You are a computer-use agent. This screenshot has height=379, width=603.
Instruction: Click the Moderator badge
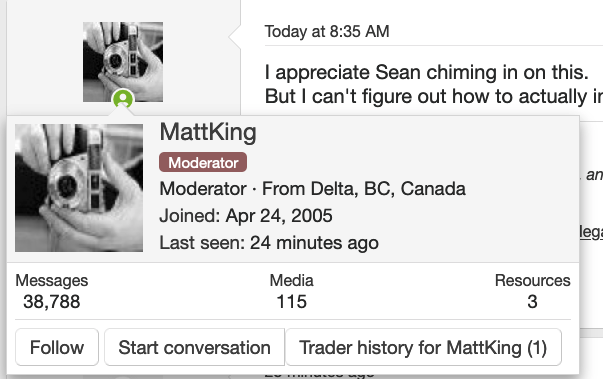click(203, 163)
